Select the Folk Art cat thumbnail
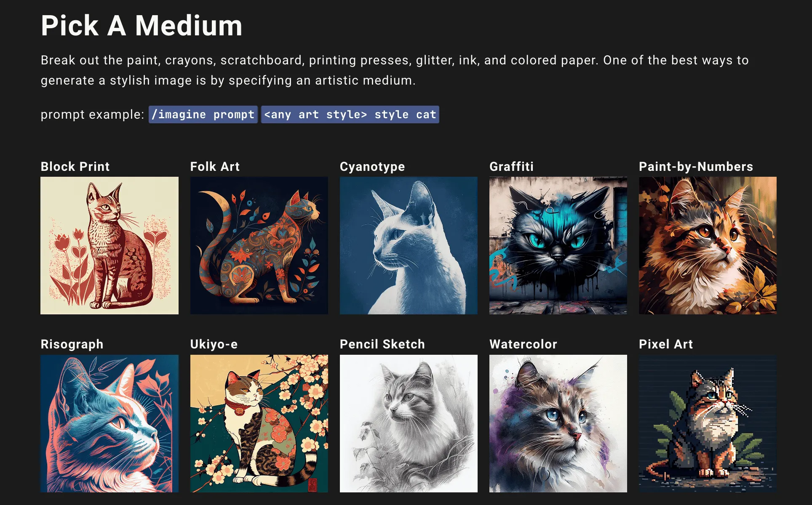The height and width of the screenshot is (505, 812). pyautogui.click(x=259, y=245)
